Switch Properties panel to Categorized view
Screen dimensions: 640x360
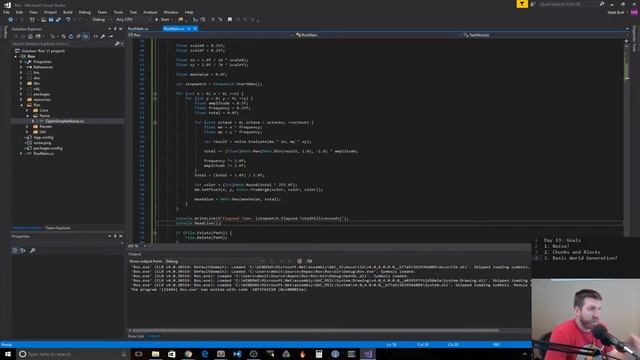[15, 251]
